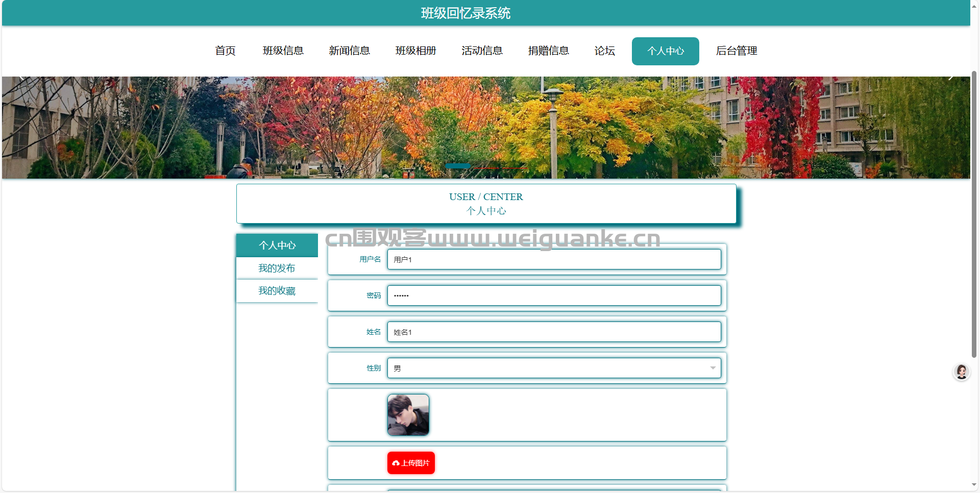Open 首页 in the navigation bar

click(x=225, y=51)
